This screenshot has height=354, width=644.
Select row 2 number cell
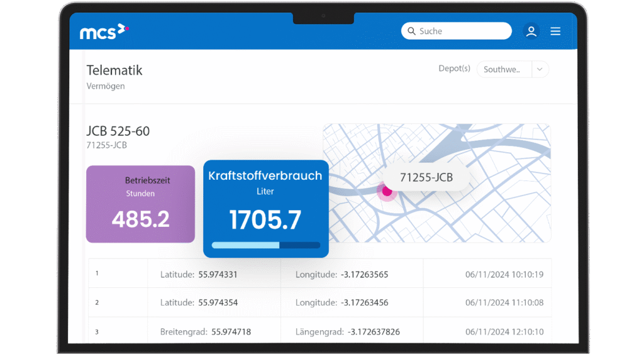(x=118, y=302)
